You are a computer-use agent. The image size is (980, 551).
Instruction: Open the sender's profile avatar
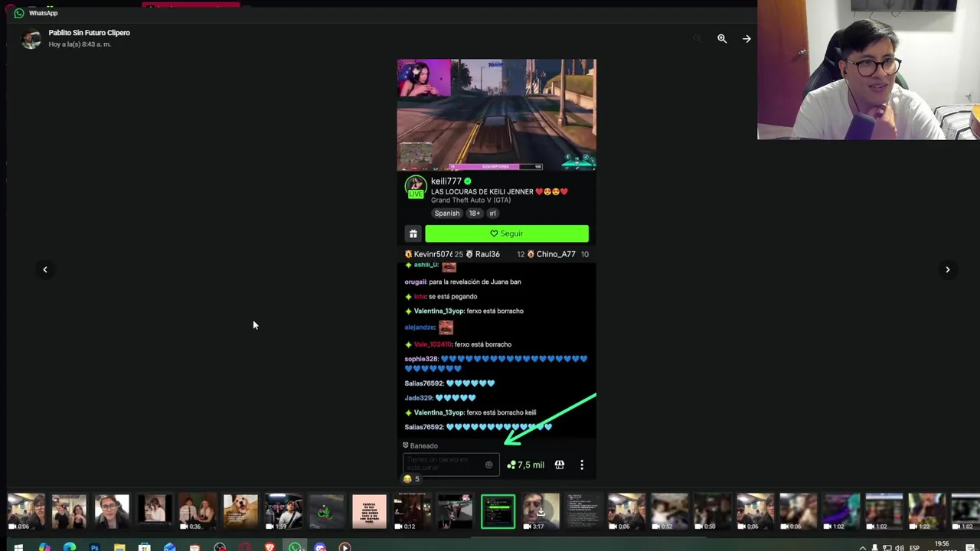pyautogui.click(x=31, y=39)
